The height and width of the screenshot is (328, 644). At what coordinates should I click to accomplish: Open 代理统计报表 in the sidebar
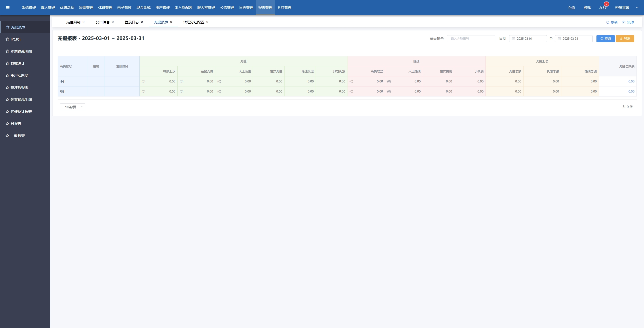point(21,112)
